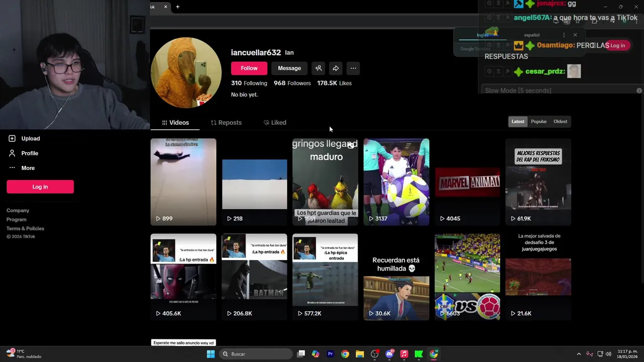
Task: Play the Batman video with 206.8K views
Action: [255, 277]
